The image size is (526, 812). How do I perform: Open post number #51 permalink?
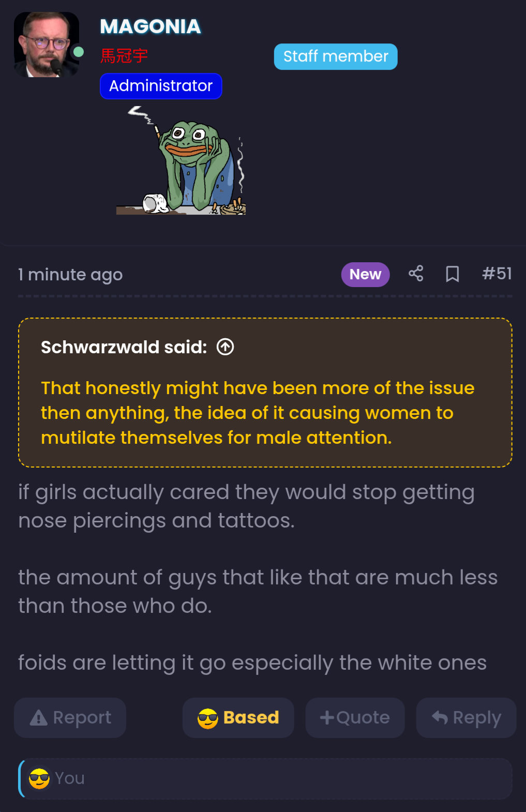497,274
